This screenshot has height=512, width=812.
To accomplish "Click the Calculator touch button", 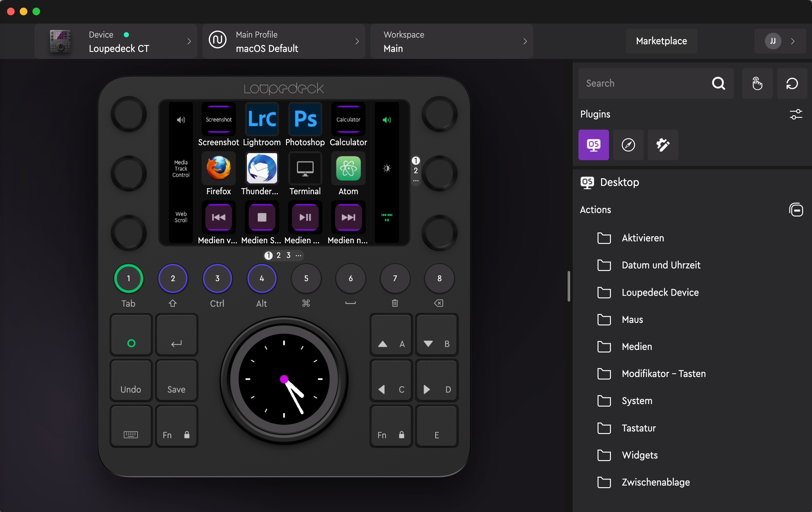I will 348,119.
